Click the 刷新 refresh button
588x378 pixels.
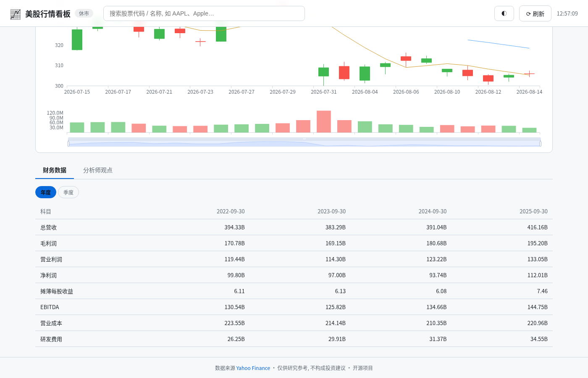point(535,13)
